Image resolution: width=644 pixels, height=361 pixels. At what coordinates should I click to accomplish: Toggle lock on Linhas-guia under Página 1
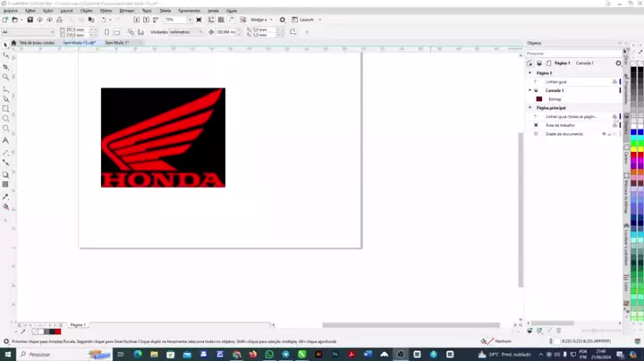614,81
